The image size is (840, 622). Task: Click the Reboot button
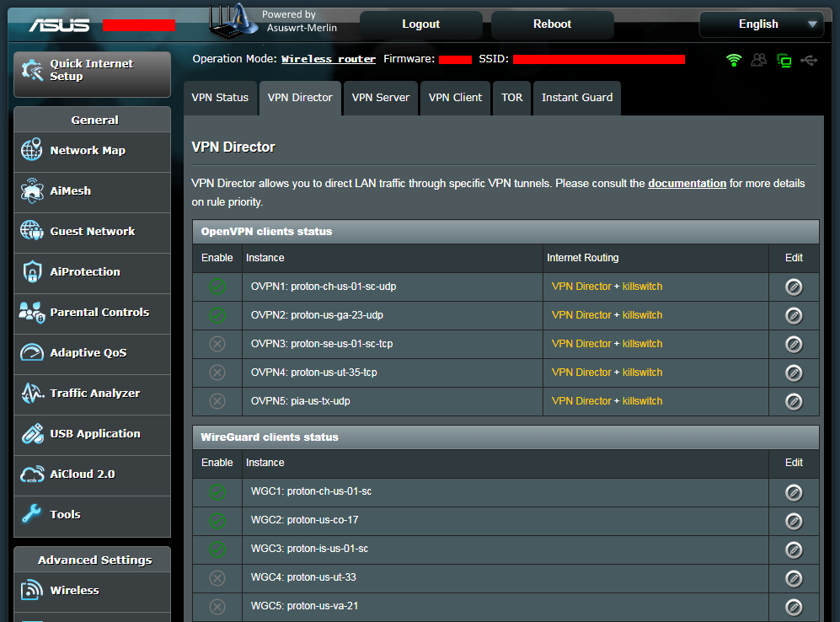(553, 24)
